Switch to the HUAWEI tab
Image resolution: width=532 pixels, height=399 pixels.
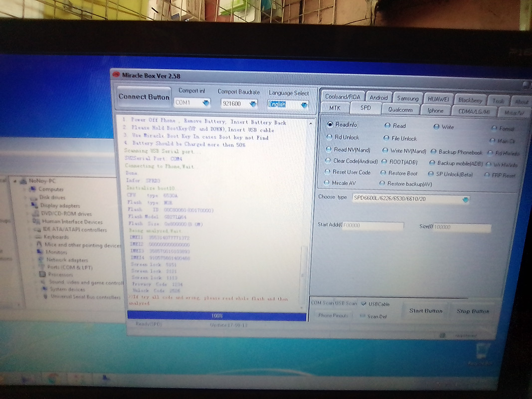438,99
